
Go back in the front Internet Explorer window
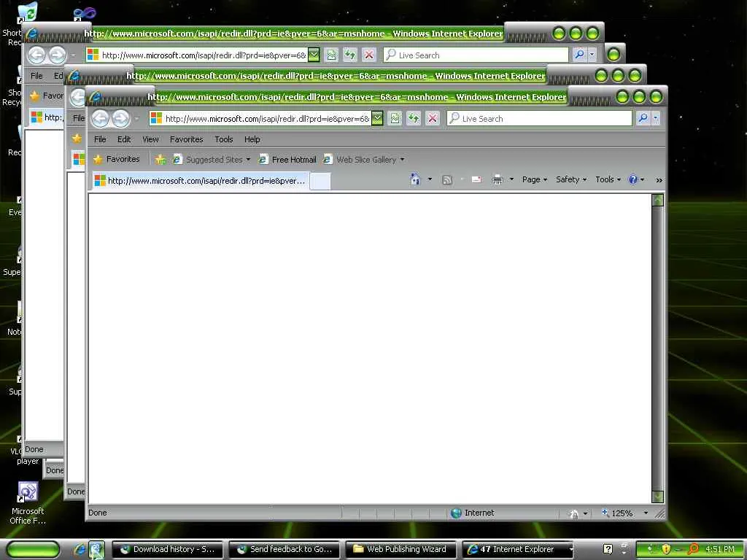pyautogui.click(x=100, y=119)
